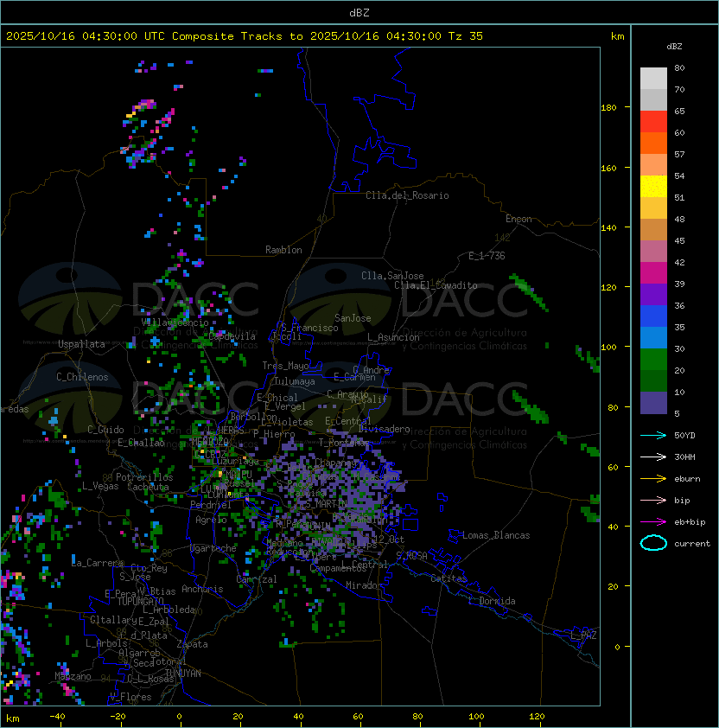
Task: Click the 'Perdriel' place label
Action: tap(211, 505)
